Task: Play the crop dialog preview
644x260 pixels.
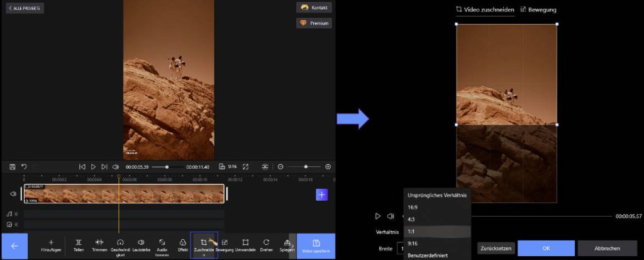Action: (x=377, y=216)
